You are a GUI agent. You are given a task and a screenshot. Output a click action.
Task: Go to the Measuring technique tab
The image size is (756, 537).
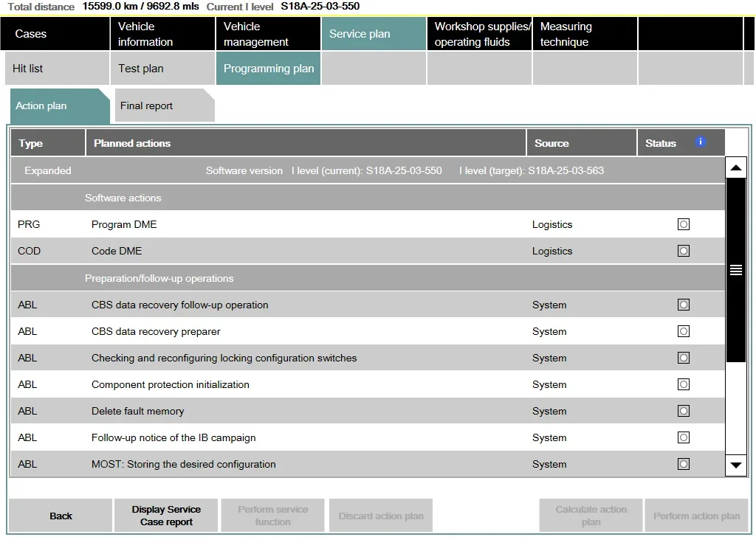click(585, 34)
